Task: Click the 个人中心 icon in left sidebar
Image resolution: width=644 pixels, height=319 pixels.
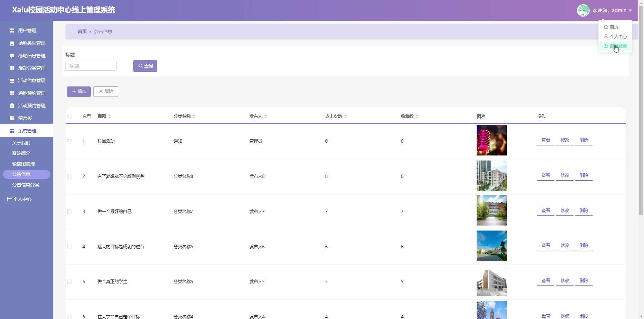Action: click(10, 199)
